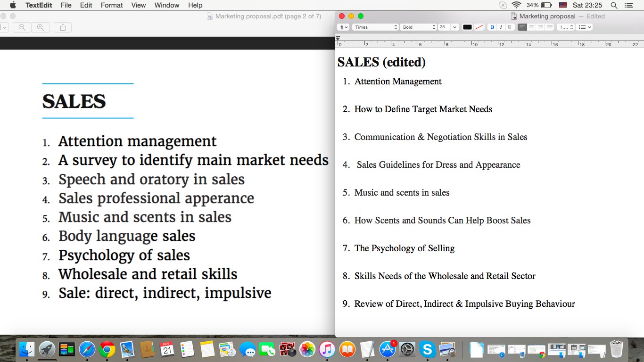The image size is (644, 362).
Task: Open the battery status menu
Action: point(539,5)
